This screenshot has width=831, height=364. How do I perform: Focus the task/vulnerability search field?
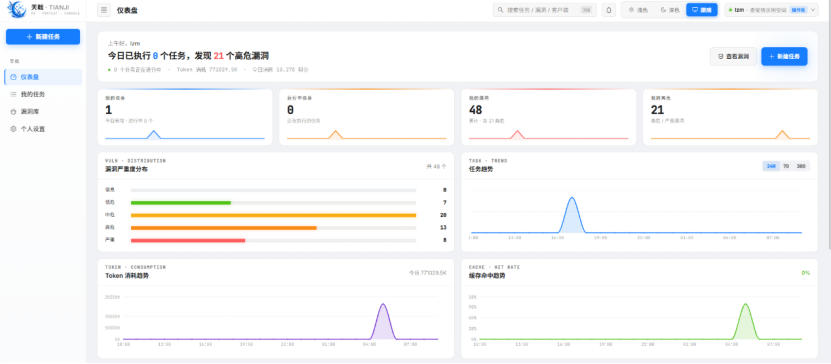(544, 10)
